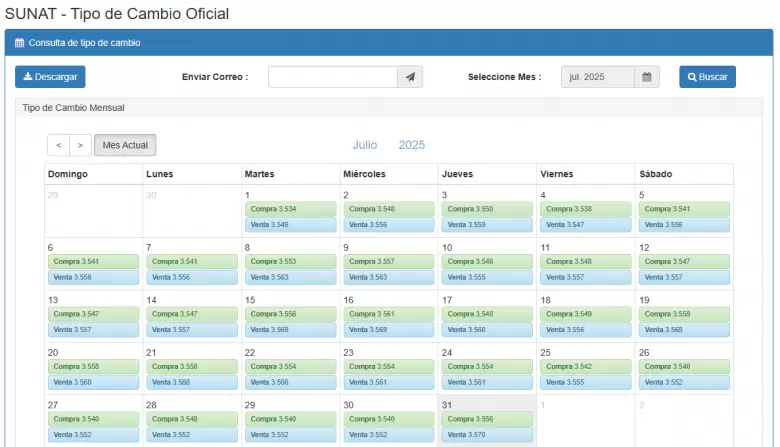Click the Descargar download button
The image size is (780, 447).
(50, 77)
